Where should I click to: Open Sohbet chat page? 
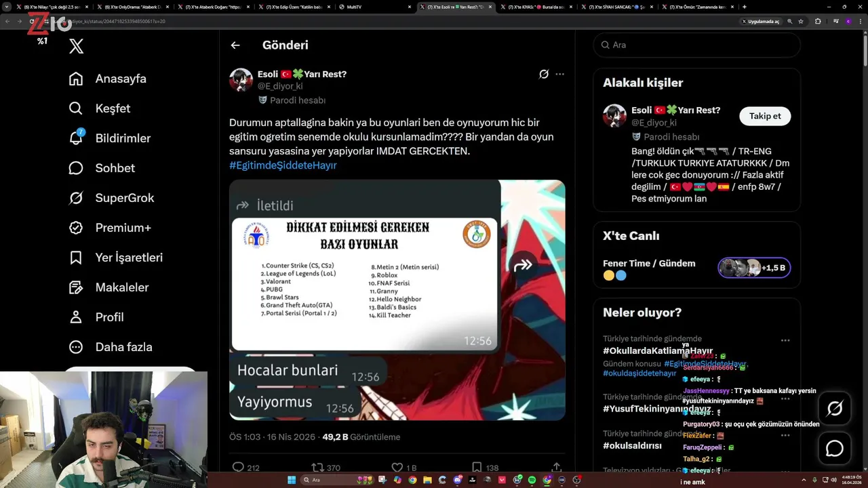click(x=102, y=168)
